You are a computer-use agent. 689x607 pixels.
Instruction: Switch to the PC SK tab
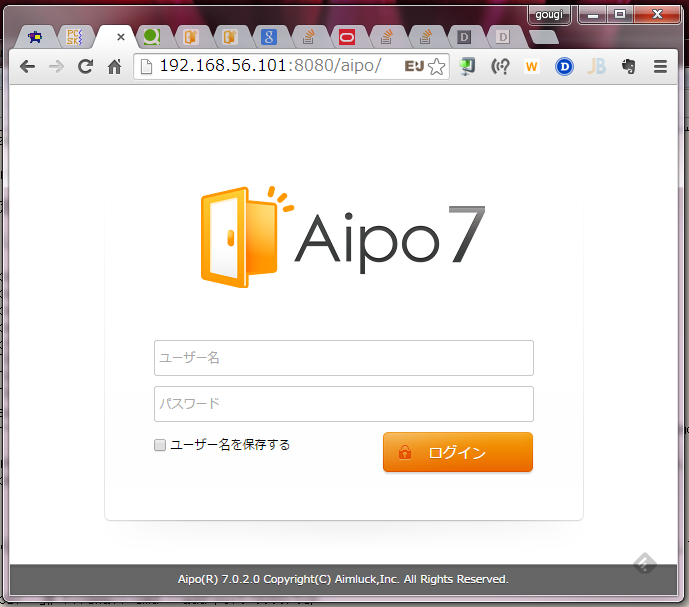[x=74, y=37]
